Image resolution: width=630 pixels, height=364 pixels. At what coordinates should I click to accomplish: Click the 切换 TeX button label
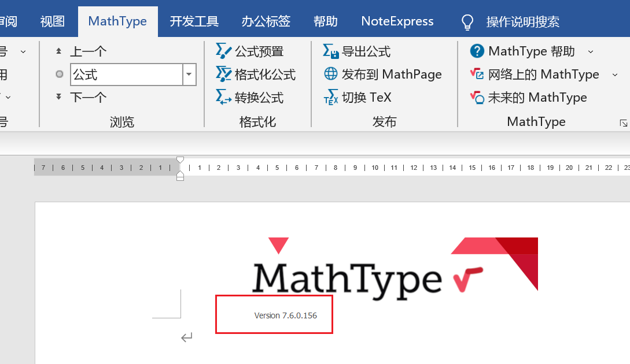click(366, 97)
